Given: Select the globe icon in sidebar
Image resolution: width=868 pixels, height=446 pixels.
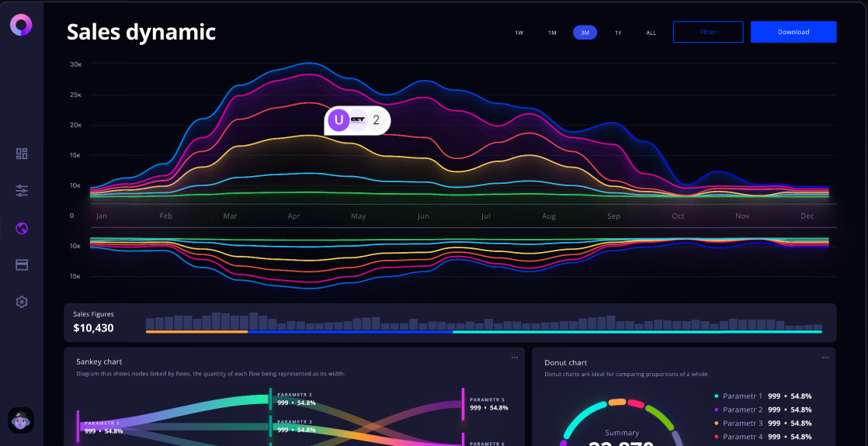Looking at the screenshot, I should [x=22, y=228].
